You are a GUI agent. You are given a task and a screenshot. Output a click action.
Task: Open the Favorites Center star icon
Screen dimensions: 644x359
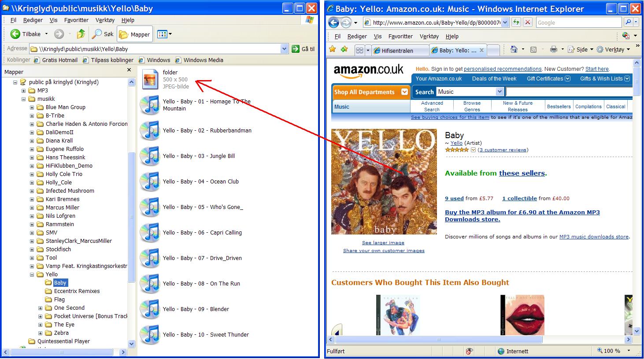click(x=333, y=49)
